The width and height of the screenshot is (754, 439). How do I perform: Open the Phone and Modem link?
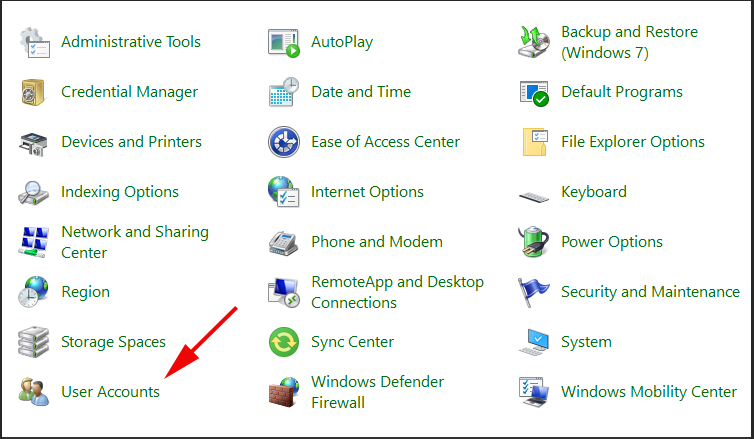point(377,242)
